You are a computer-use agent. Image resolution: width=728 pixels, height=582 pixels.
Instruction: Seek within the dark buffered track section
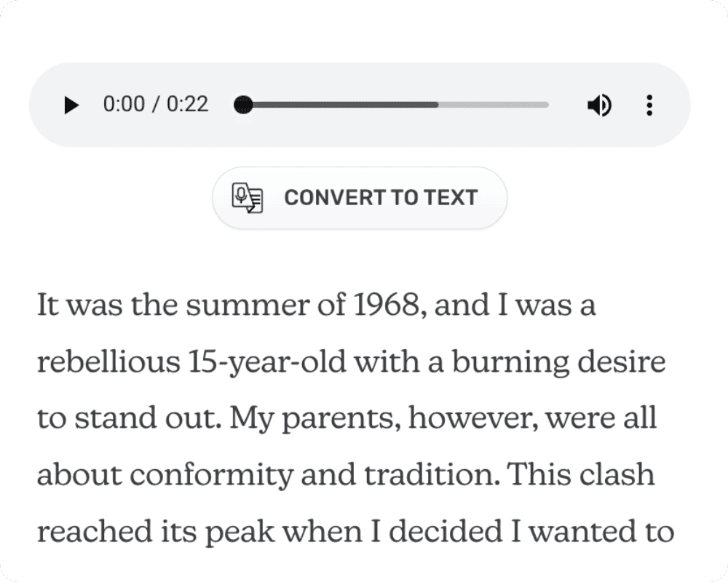(342, 105)
